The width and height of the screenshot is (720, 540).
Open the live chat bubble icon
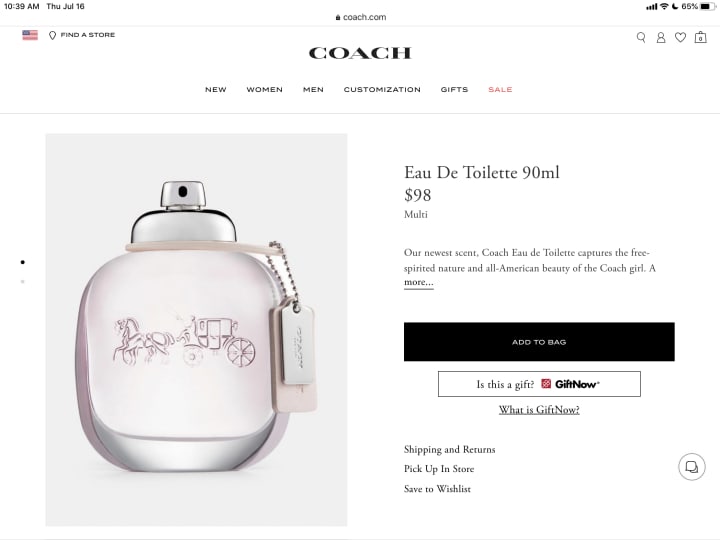point(692,467)
